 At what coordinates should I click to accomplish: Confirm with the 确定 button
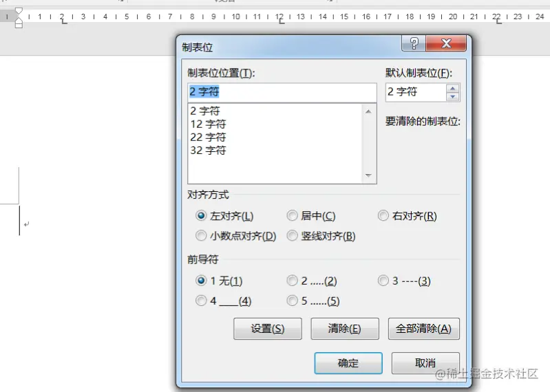coord(348,363)
